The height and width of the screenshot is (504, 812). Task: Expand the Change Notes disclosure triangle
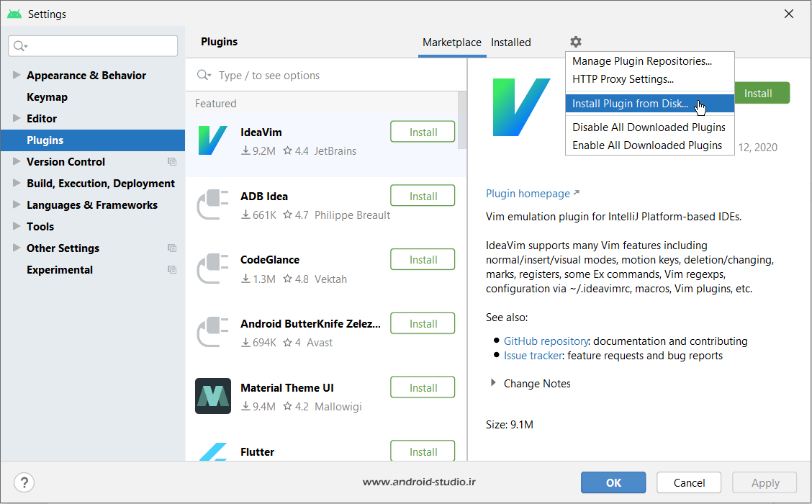(493, 383)
